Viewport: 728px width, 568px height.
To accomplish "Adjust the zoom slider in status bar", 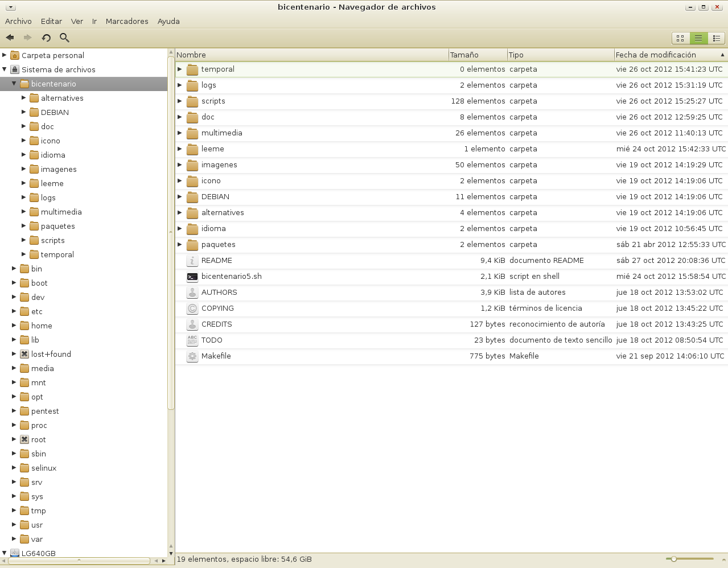I will pos(674,559).
